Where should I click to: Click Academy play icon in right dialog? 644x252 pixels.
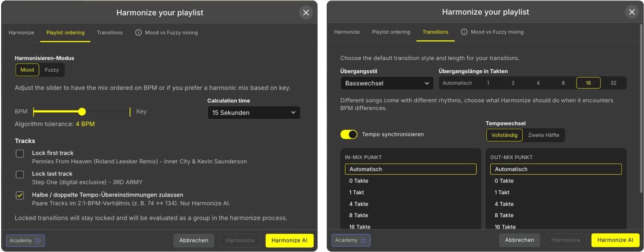[364, 240]
